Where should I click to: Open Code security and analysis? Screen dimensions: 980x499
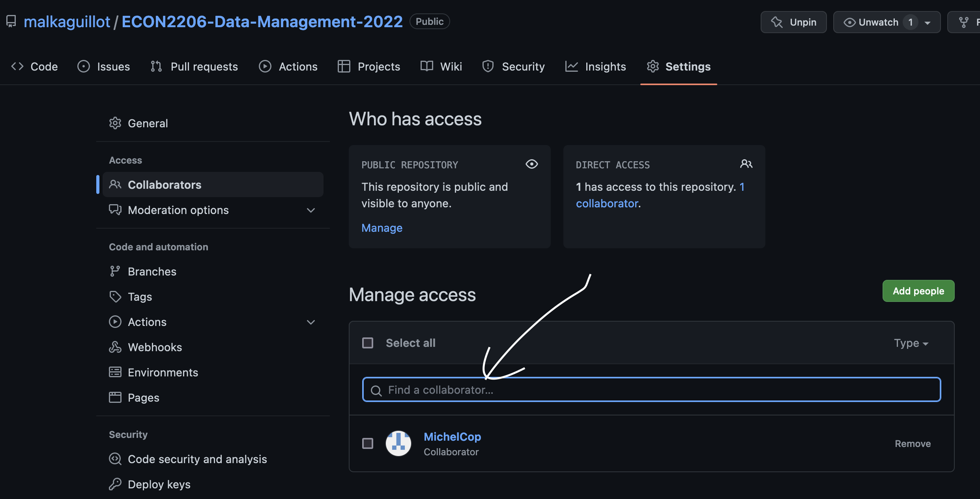(x=197, y=459)
